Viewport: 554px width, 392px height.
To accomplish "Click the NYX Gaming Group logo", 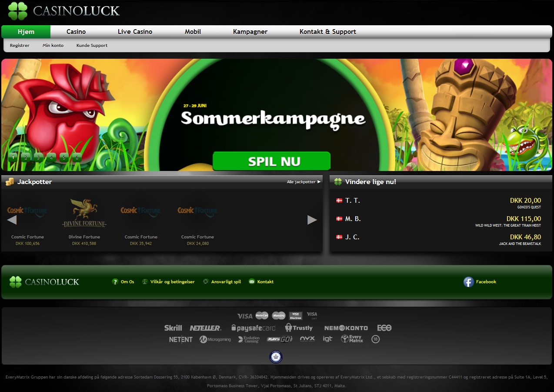I will (x=307, y=339).
